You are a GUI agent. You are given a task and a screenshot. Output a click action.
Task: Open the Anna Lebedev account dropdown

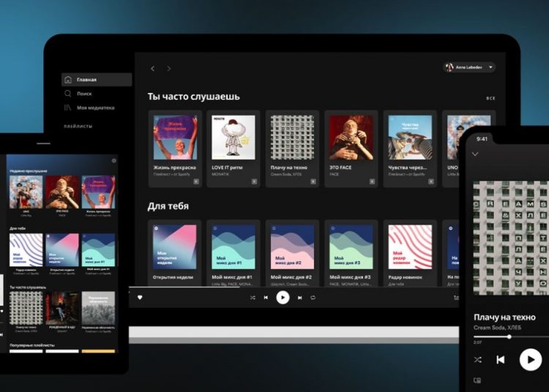469,67
